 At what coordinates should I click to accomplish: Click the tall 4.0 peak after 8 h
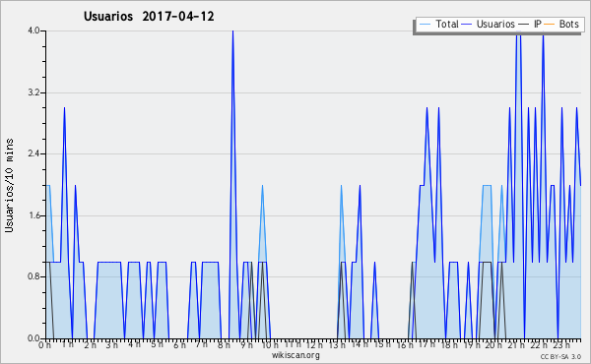click(232, 31)
